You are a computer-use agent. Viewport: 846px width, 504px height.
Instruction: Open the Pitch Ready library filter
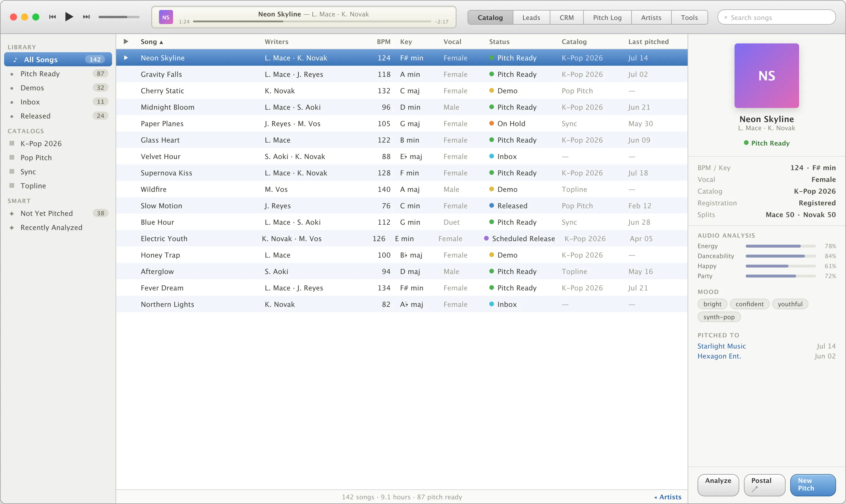tap(58, 74)
